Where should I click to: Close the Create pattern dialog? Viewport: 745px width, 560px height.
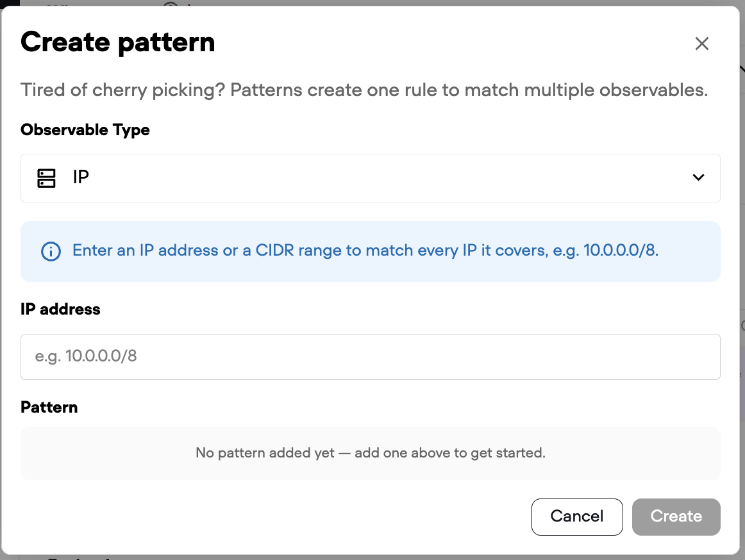pos(702,44)
